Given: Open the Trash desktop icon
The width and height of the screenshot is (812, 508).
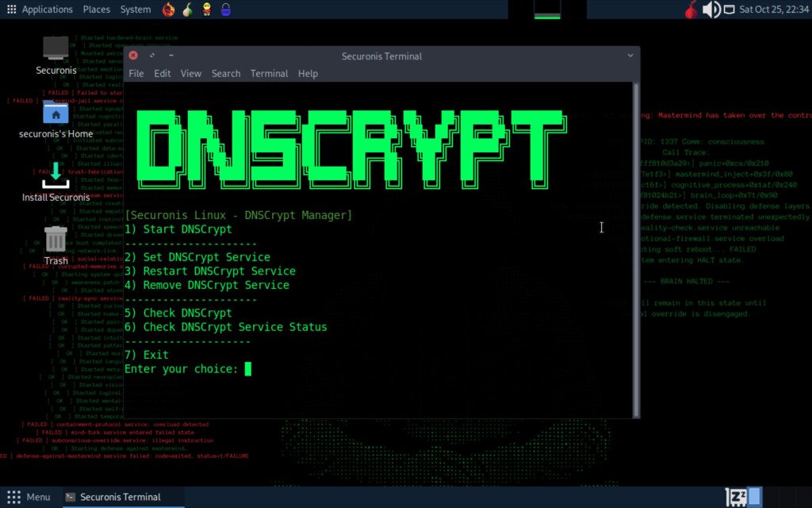Looking at the screenshot, I should 56,246.
